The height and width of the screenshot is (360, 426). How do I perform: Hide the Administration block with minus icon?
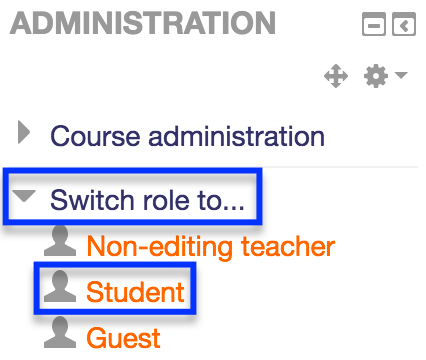click(374, 24)
